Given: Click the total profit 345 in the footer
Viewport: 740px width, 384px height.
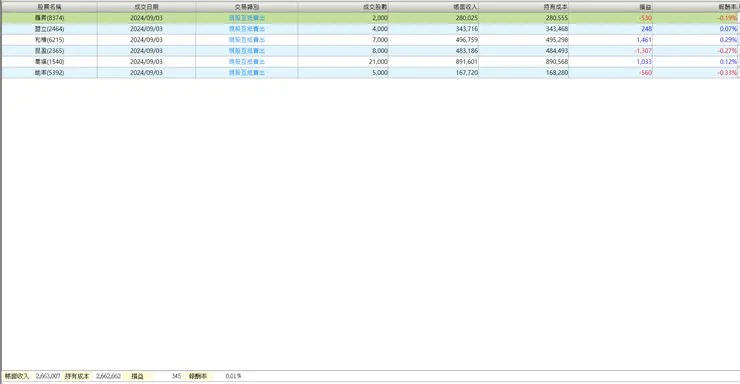Looking at the screenshot, I should (176, 376).
